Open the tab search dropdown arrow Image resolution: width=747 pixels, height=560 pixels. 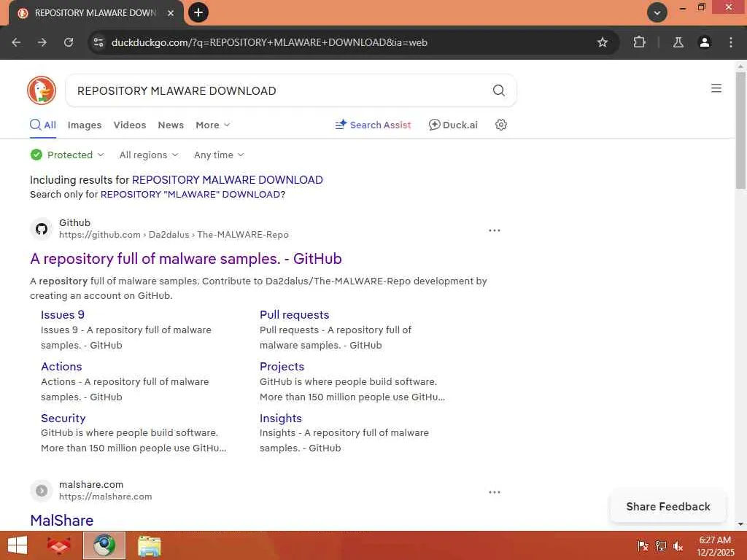point(657,12)
